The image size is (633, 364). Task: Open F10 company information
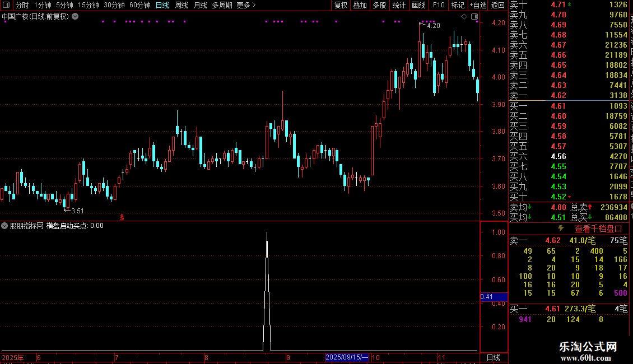(x=439, y=5)
